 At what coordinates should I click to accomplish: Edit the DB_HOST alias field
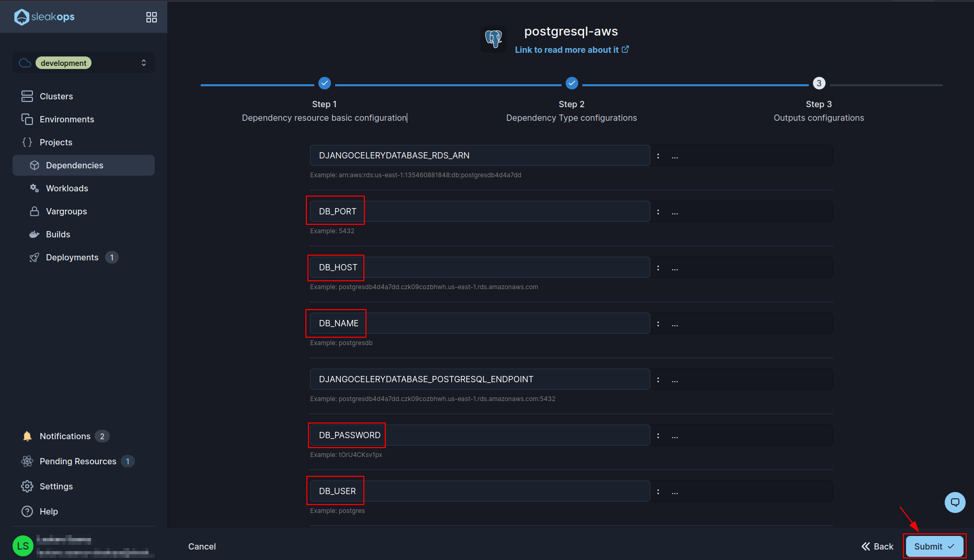(480, 267)
